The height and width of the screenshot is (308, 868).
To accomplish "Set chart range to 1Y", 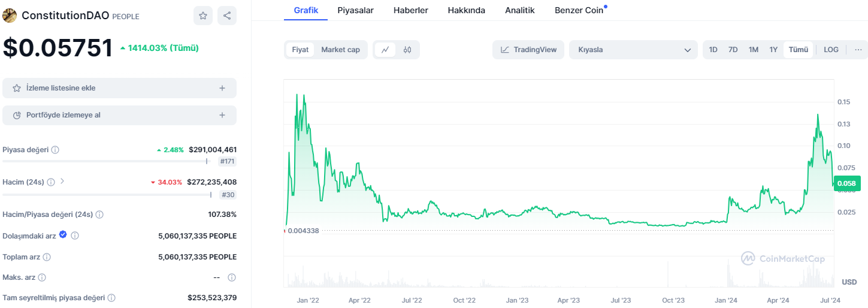I will click(773, 50).
